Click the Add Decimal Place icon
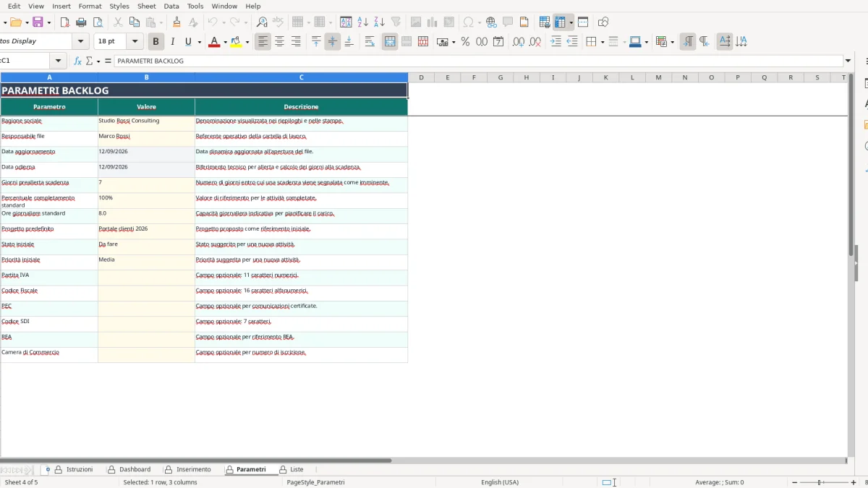 coord(518,42)
